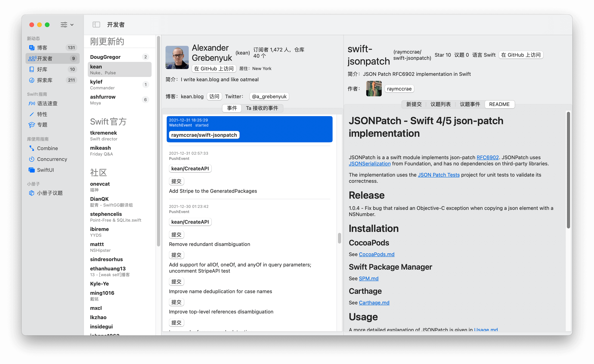
Task: Switch to 议题列表 tab
Action: [440, 104]
